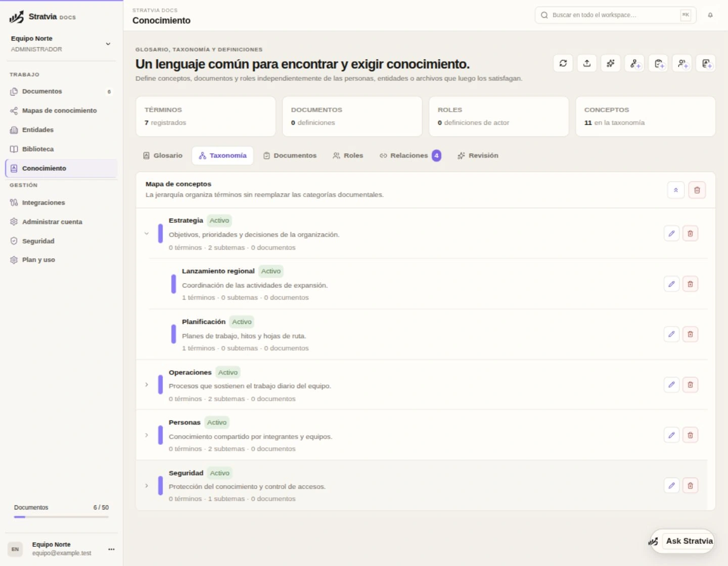The image size is (728, 566).
Task: Click the Conceptos stat card showing 11
Action: pyautogui.click(x=646, y=116)
